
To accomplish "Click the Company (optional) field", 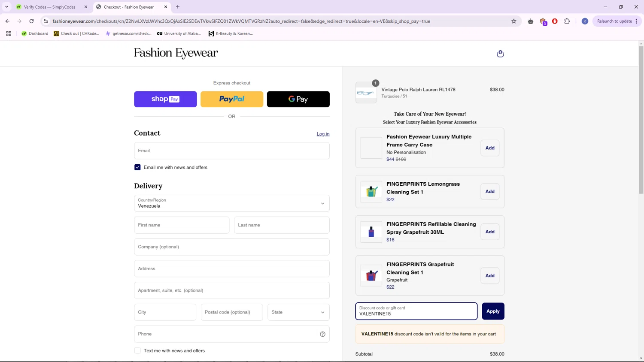I will [x=232, y=247].
